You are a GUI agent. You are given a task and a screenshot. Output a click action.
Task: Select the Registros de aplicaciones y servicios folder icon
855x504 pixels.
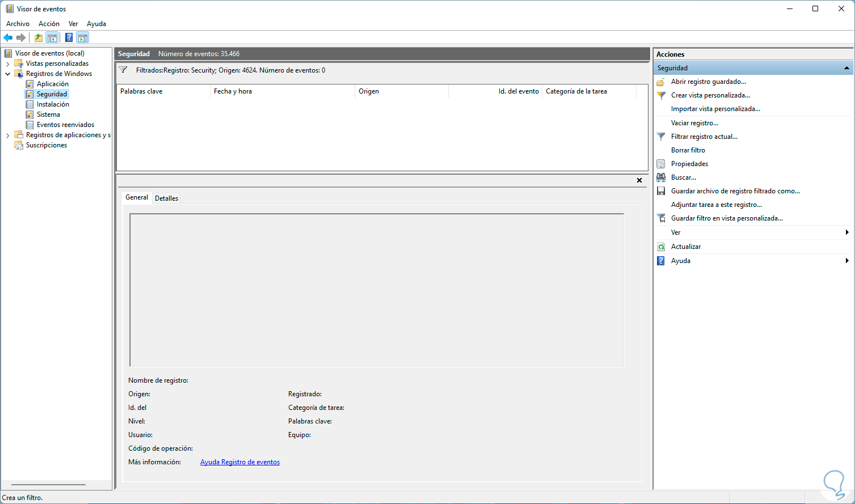[x=19, y=135]
